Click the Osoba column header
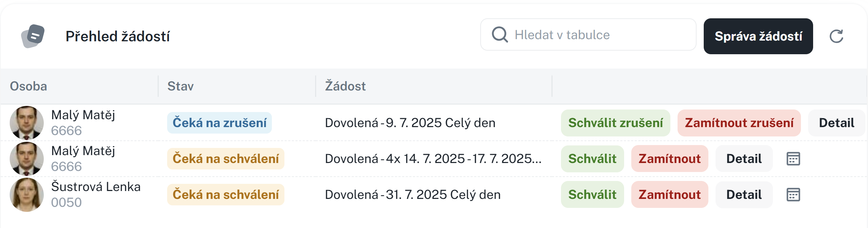Image resolution: width=868 pixels, height=228 pixels. click(x=28, y=86)
